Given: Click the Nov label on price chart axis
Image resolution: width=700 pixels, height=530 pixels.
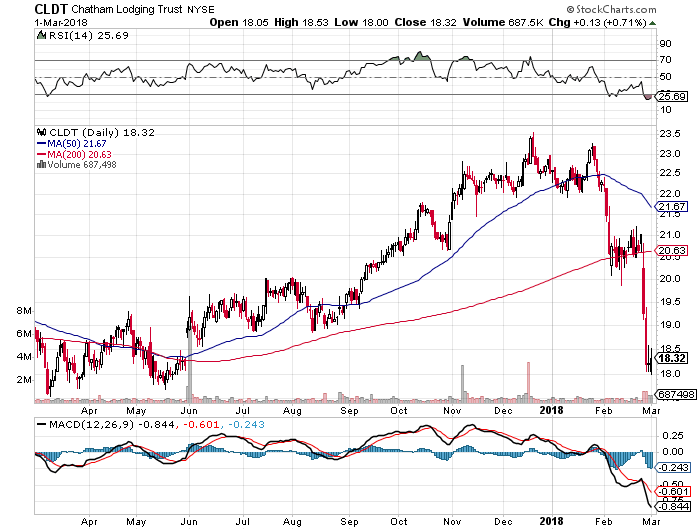Looking at the screenshot, I should [x=452, y=411].
